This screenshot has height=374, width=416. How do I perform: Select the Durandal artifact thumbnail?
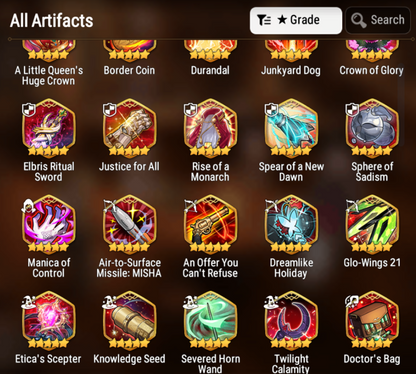point(210,51)
